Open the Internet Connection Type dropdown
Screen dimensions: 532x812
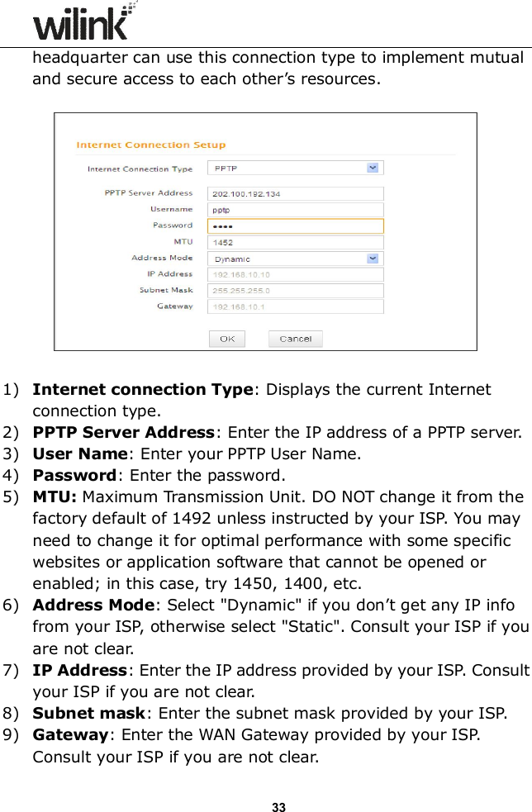[294, 167]
